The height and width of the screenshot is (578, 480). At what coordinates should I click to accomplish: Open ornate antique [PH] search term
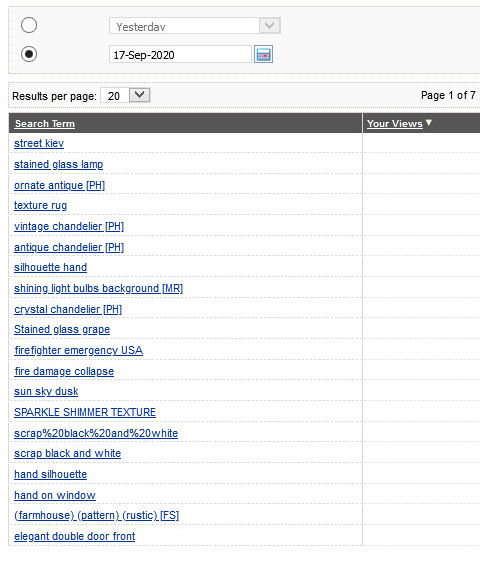[x=59, y=185]
